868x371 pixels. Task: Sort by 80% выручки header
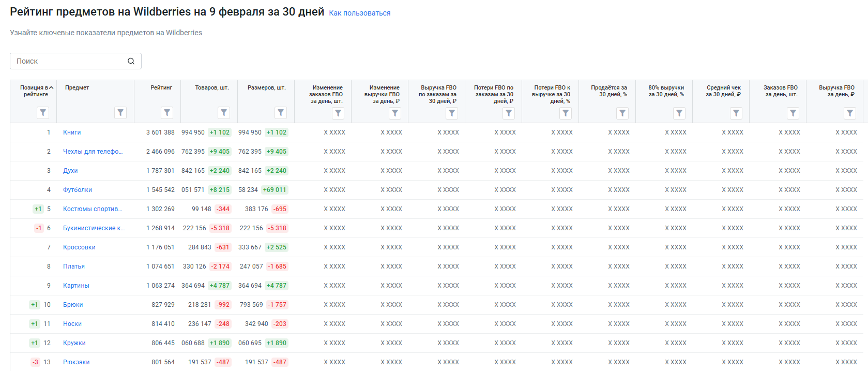666,91
